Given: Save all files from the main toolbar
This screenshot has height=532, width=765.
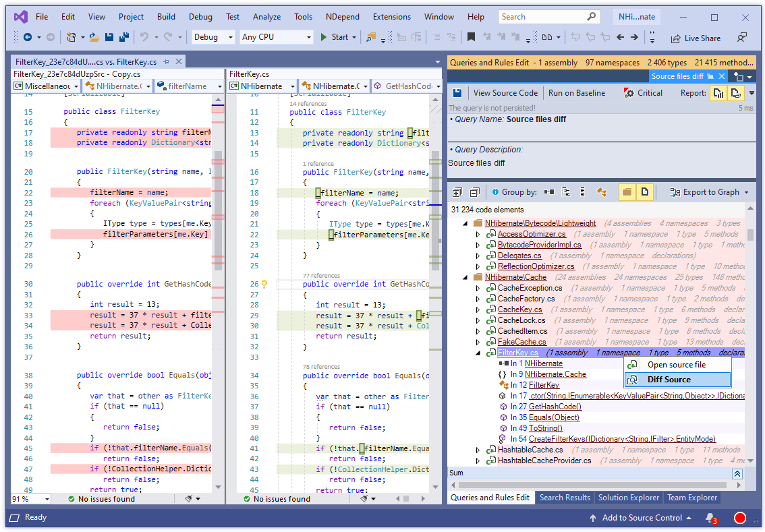Looking at the screenshot, I should (124, 37).
